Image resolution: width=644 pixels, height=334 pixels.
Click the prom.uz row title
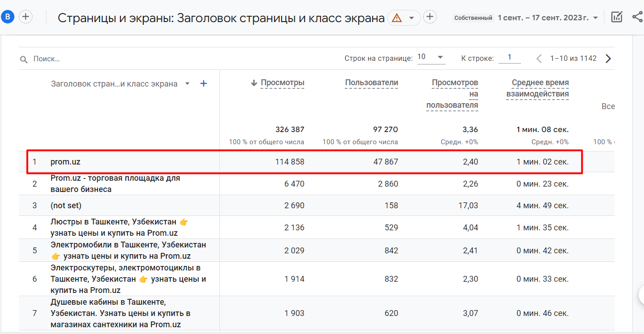65,161
